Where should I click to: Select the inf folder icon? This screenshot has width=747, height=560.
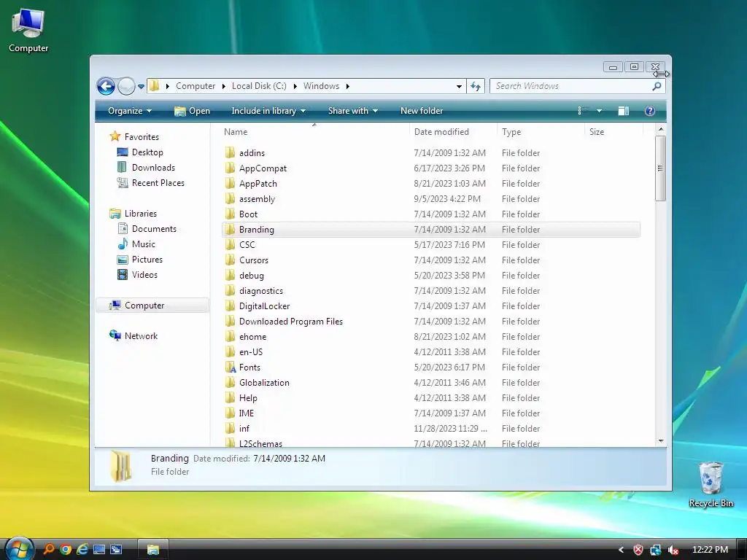(230, 429)
